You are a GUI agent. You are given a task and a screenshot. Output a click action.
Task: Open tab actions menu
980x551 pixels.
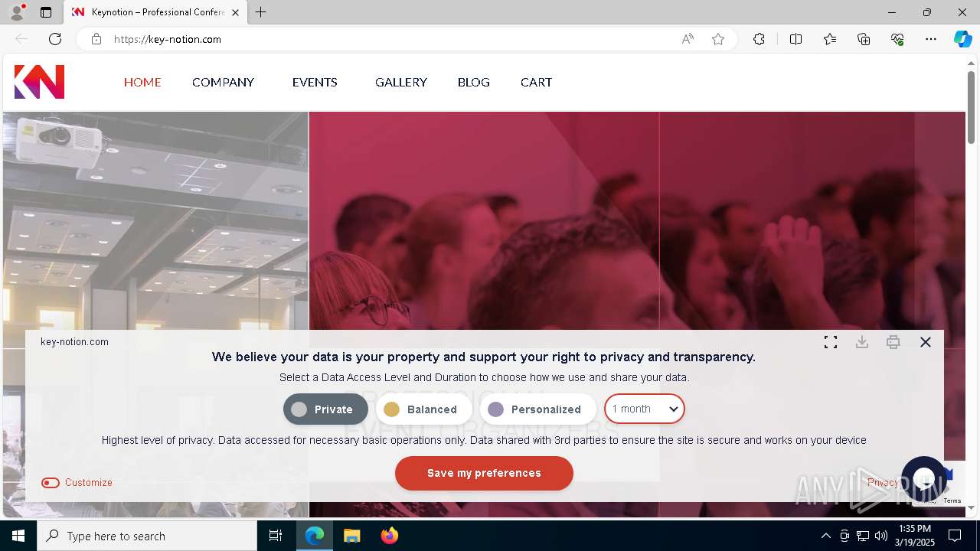click(46, 12)
